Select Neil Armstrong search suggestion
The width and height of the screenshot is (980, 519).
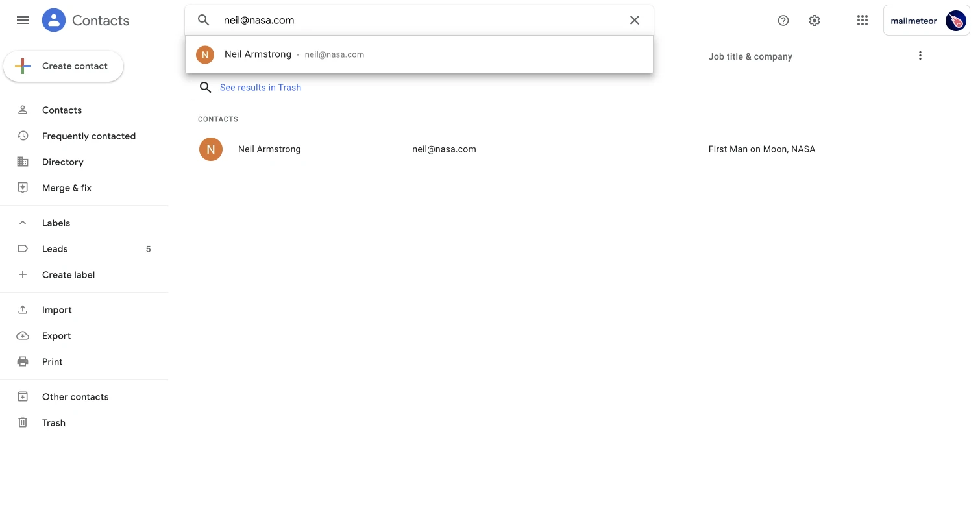(x=419, y=54)
